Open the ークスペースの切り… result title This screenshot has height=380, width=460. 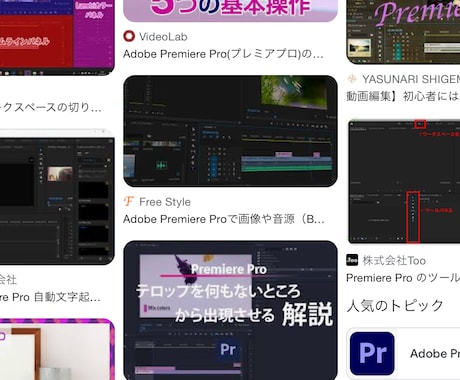pos(51,108)
